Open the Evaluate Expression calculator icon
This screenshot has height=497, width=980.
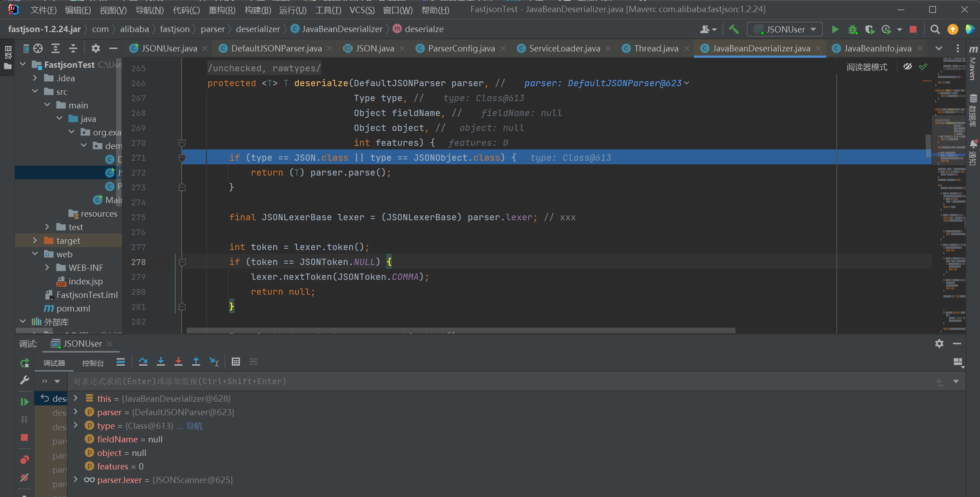[235, 362]
